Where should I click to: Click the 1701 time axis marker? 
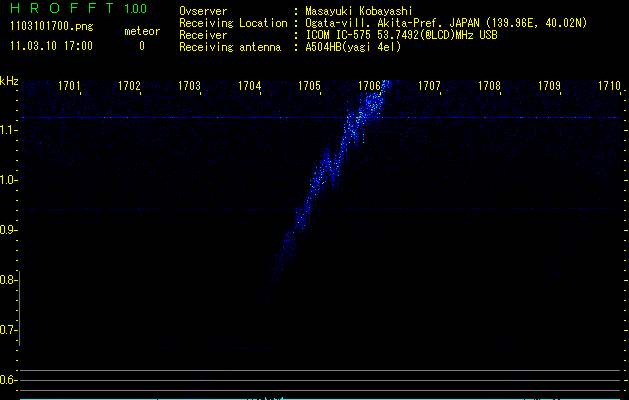[x=69, y=86]
